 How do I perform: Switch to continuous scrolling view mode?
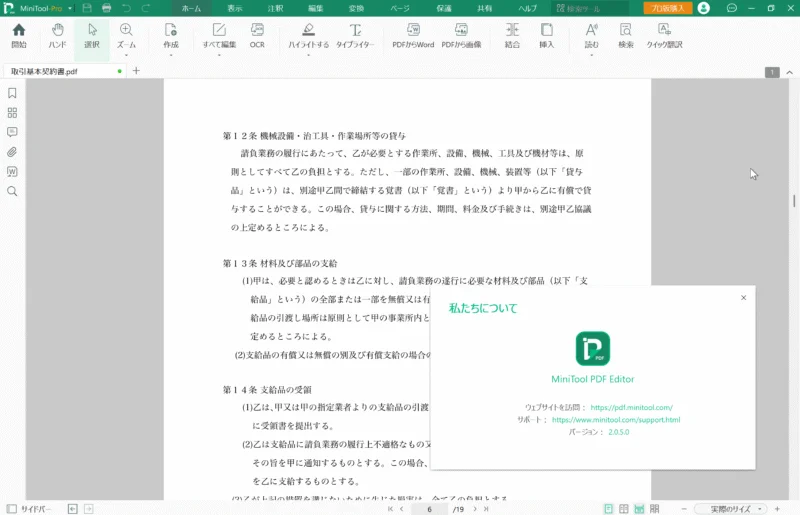pos(639,509)
